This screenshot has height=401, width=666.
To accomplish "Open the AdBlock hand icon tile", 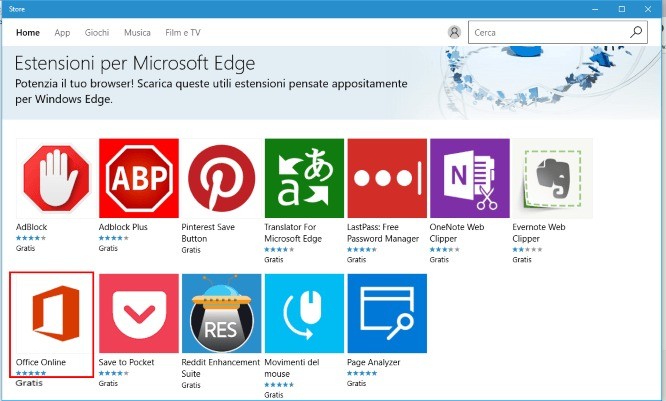I will click(56, 178).
